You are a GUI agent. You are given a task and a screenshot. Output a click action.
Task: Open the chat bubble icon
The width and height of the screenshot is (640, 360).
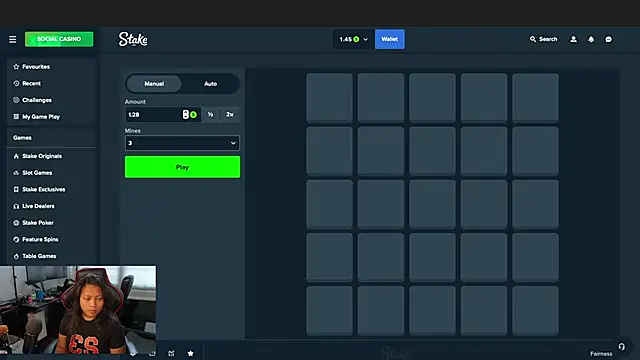[x=609, y=39]
